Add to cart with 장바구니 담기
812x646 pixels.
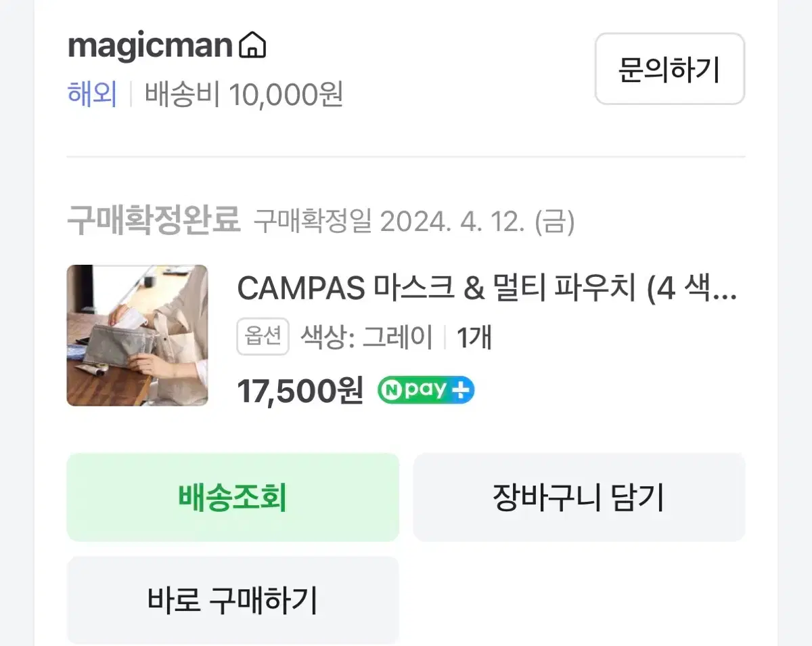[579, 497]
